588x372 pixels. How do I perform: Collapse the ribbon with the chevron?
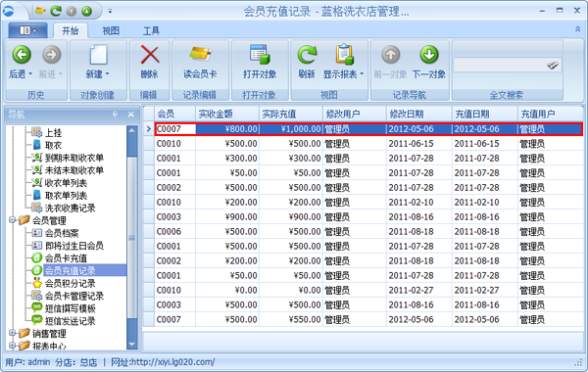pyautogui.click(x=577, y=29)
